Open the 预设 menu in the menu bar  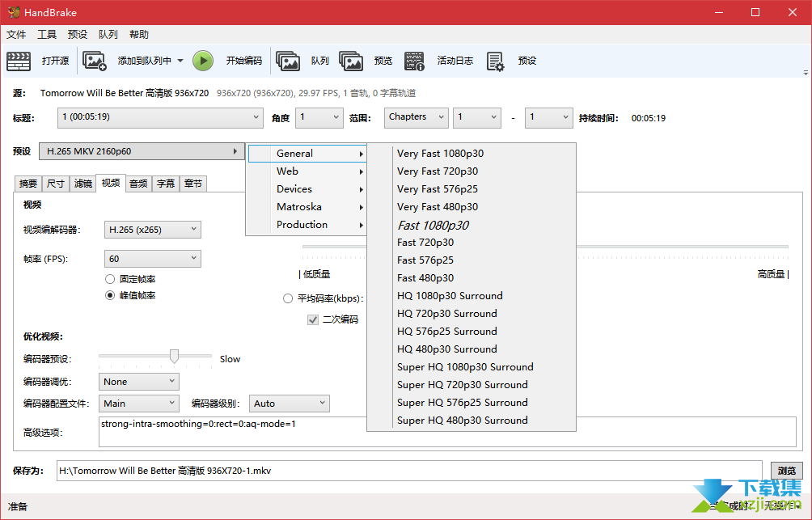coord(77,35)
